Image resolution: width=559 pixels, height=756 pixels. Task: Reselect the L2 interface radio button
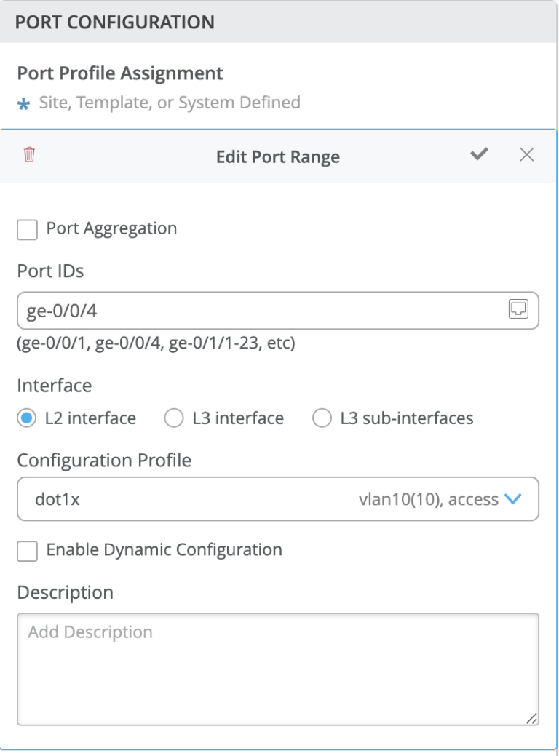25,418
